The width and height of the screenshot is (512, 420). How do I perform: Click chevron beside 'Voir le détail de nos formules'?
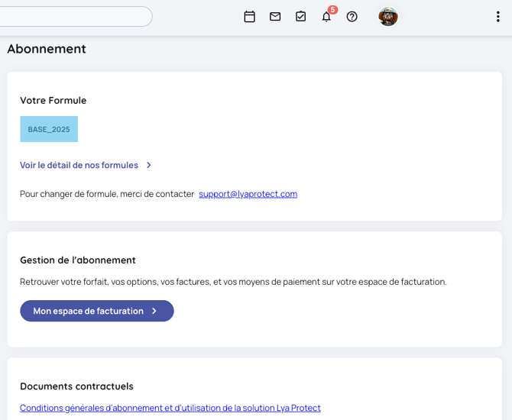(149, 165)
